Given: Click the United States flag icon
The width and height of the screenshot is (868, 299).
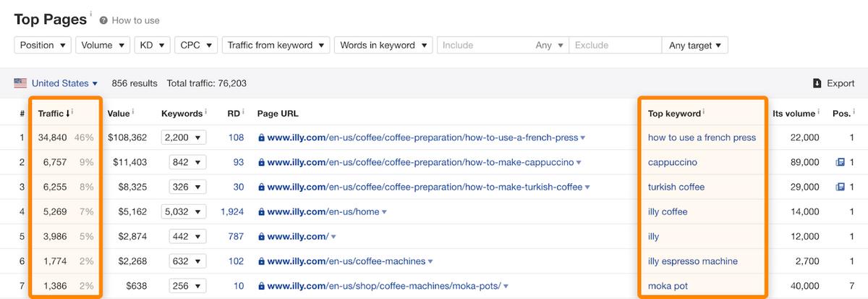Looking at the screenshot, I should point(20,83).
